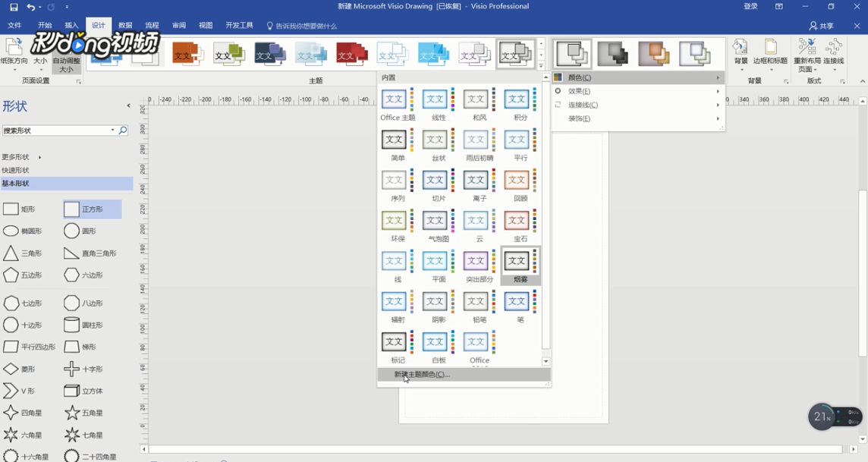This screenshot has height=462, width=868.
Task: Click the 纸张方向 page orientation icon
Action: tap(14, 54)
